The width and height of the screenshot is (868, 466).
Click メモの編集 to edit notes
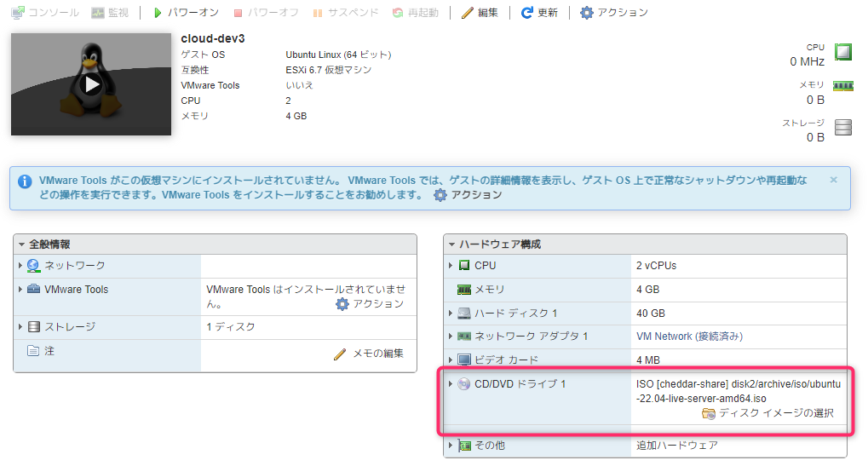coord(378,354)
